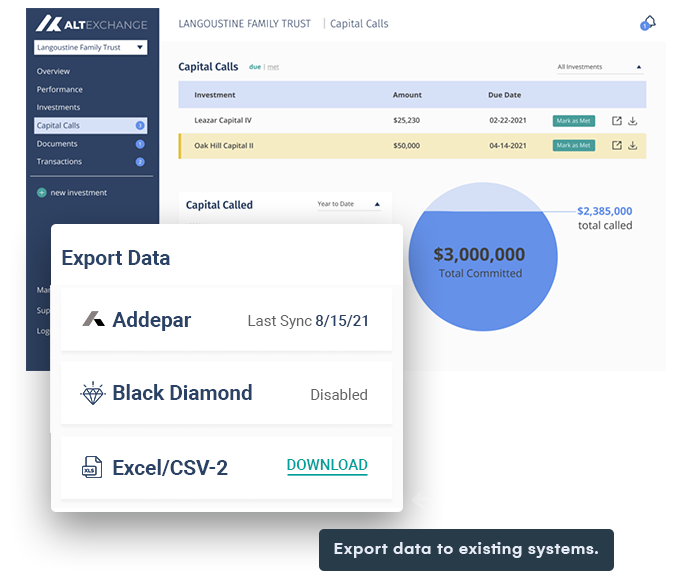The height and width of the screenshot is (571, 675).
Task: Click the Last Sync 8/15/21 text
Action: pos(308,321)
